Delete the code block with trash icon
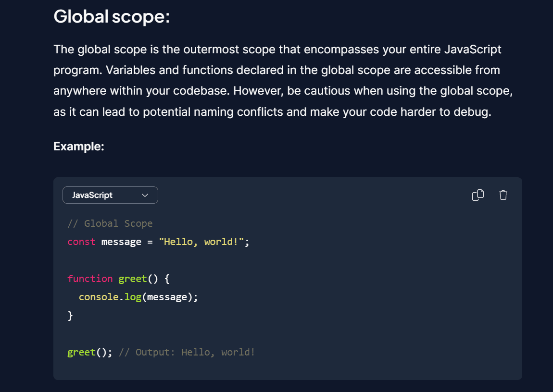Screen dimensions: 553x392 coord(503,195)
